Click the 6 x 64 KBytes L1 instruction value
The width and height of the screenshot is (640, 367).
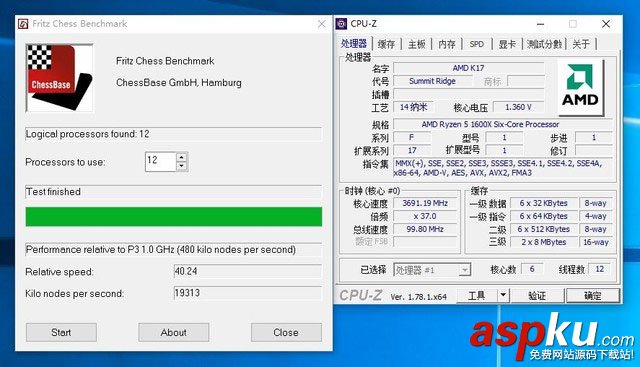tap(544, 216)
